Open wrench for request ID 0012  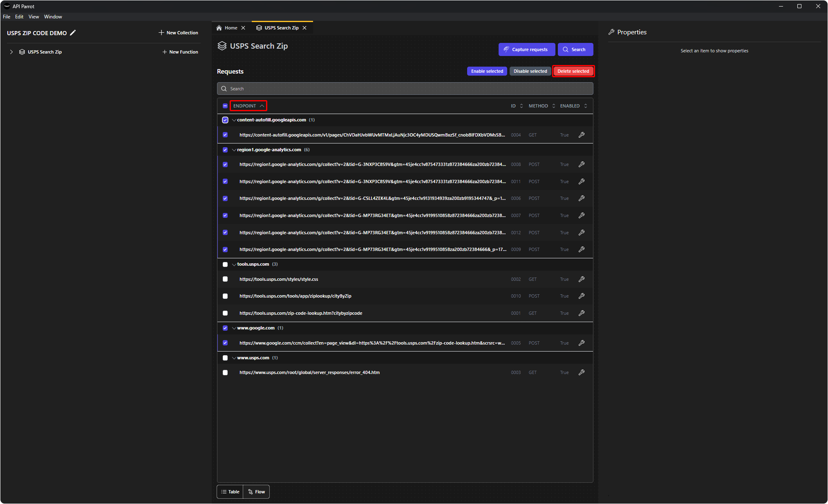pos(582,233)
